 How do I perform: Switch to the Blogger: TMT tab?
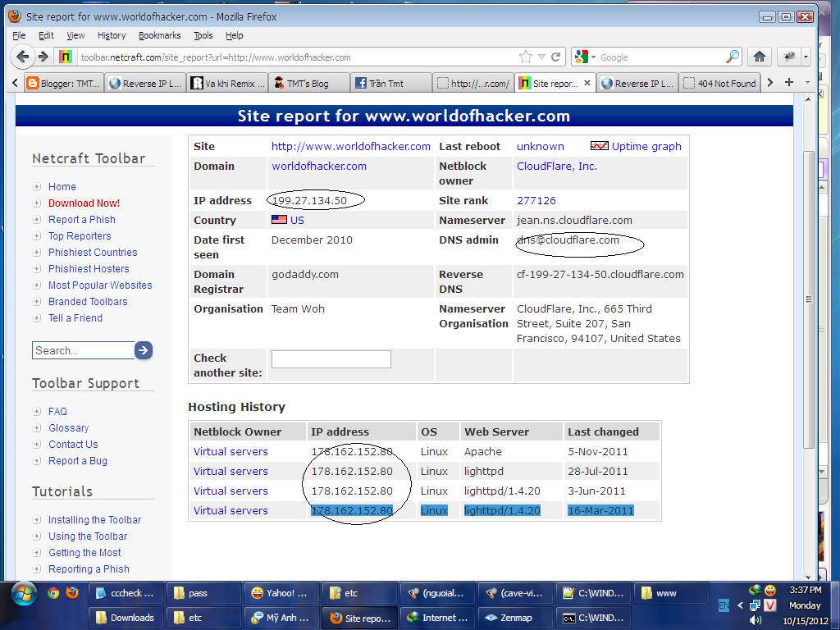click(63, 83)
